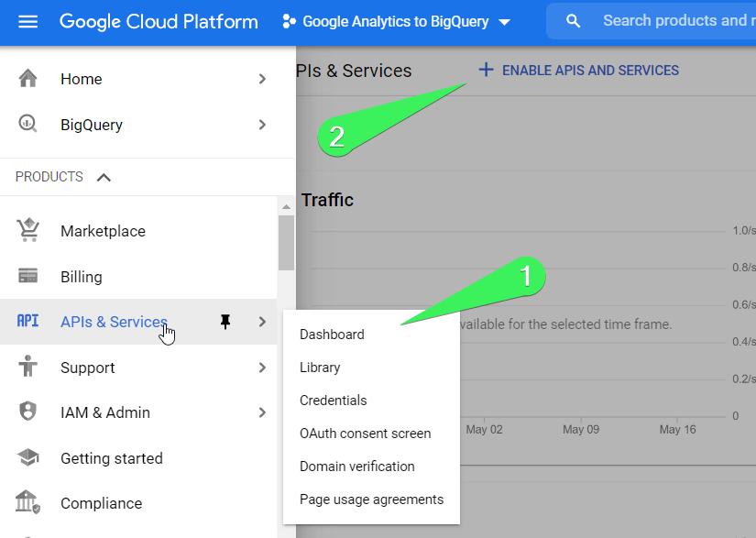The height and width of the screenshot is (538, 756).
Task: Open OAuth consent screen
Action: [365, 434]
